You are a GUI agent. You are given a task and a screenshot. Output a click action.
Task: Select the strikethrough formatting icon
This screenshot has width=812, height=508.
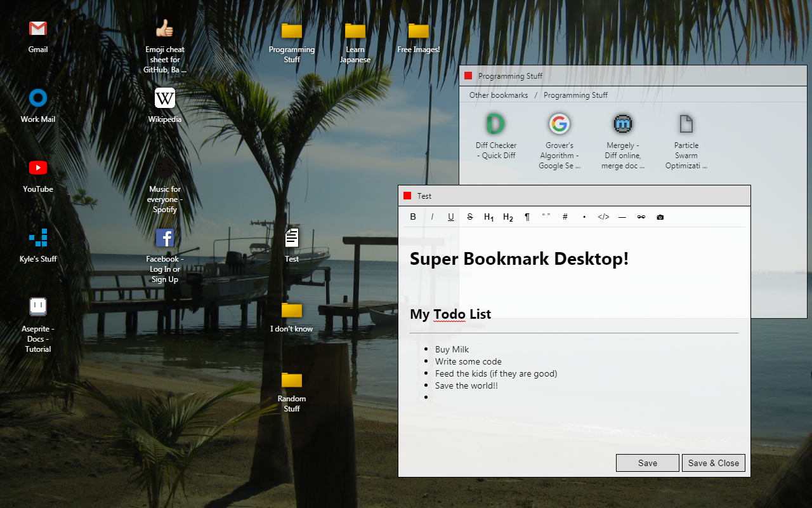point(469,217)
